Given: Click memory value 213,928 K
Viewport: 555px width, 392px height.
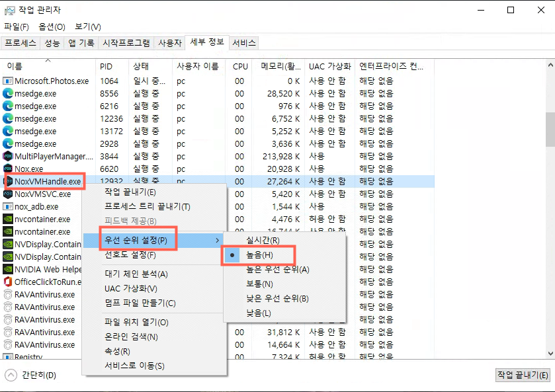Looking at the screenshot, I should [281, 157].
